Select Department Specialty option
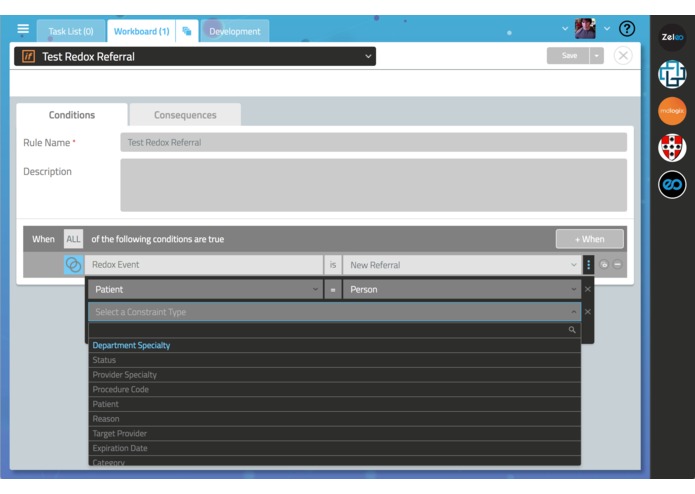 click(334, 345)
